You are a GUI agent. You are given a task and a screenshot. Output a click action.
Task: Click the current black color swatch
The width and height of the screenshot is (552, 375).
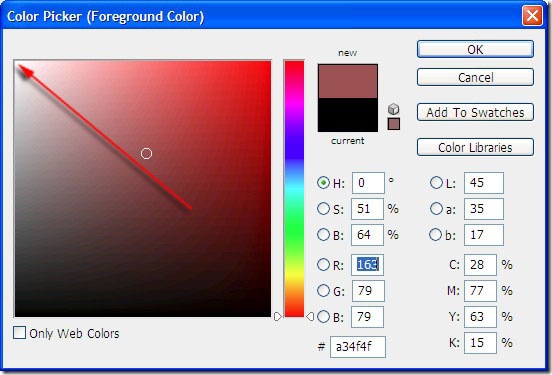pyautogui.click(x=348, y=115)
